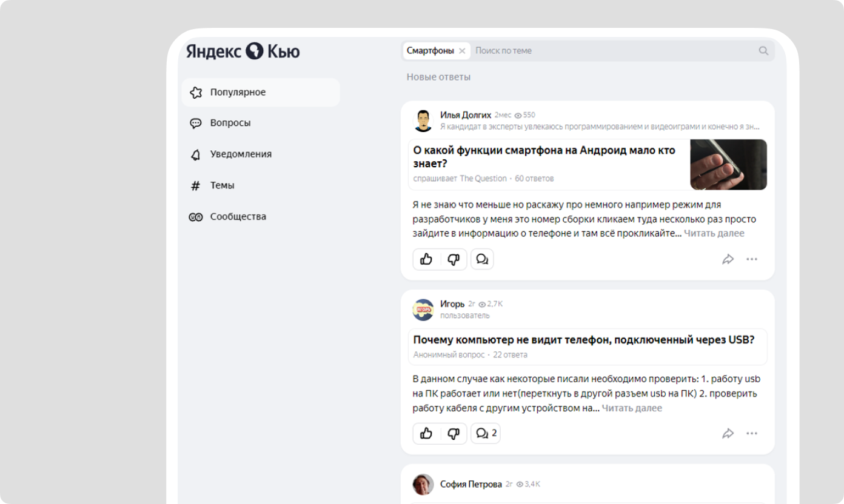
Task: Click Читать далее in Илья Долгих's answer
Action: [714, 234]
